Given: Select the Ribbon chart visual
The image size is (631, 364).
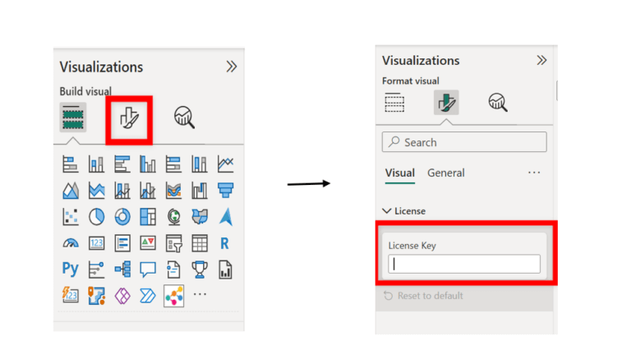Looking at the screenshot, I should [173, 191].
